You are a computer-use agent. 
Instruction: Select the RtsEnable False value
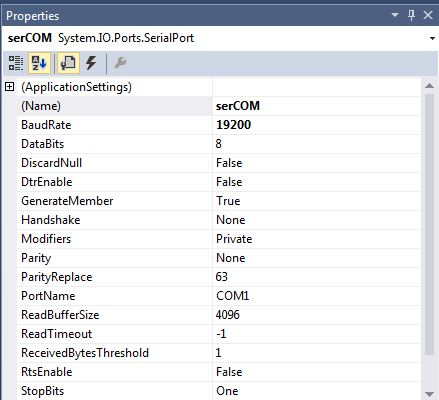point(316,372)
